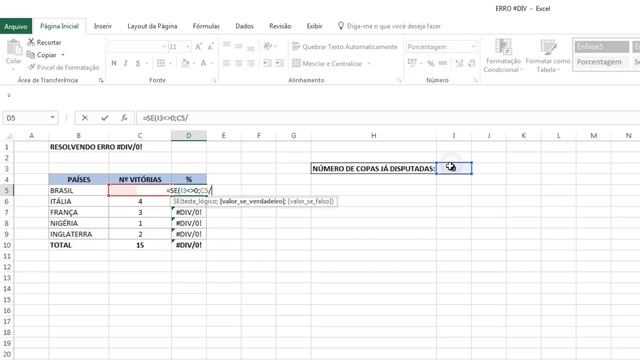Image resolution: width=640 pixels, height=360 pixels.
Task: Toggle italic with the I button
Action: pyautogui.click(x=126, y=63)
